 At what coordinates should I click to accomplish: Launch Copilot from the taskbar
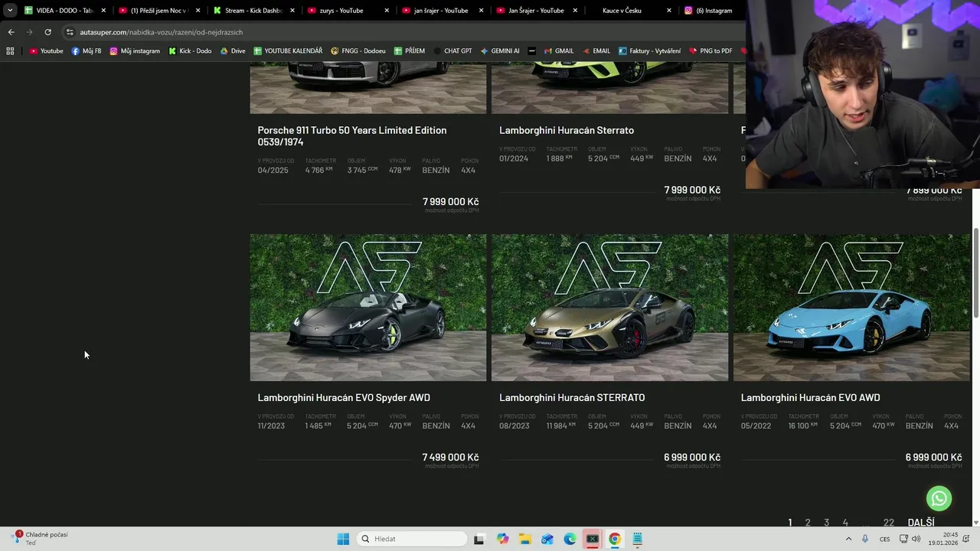click(x=502, y=539)
